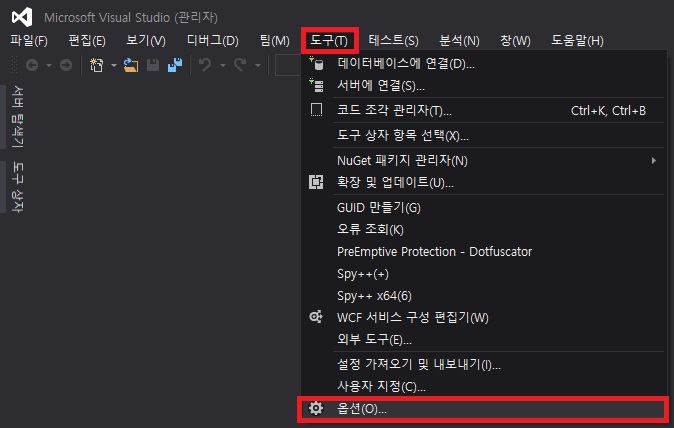The width and height of the screenshot is (674, 428).
Task: Click the Visual Studio logo icon
Action: 22,17
